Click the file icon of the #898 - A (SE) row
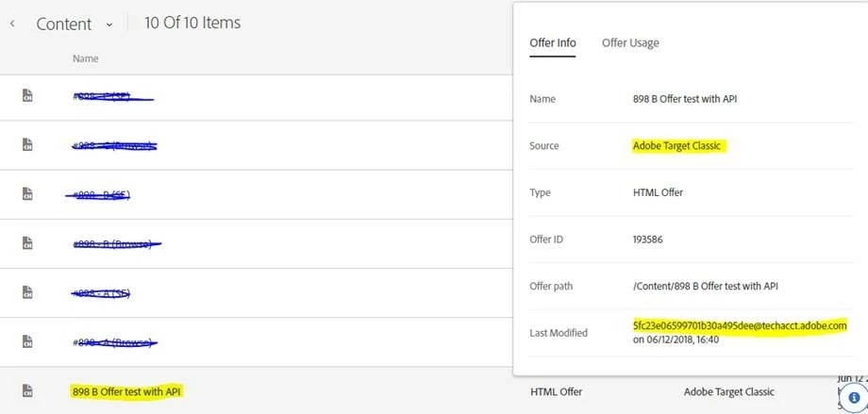Viewport: 868px width, 414px height. tap(27, 291)
